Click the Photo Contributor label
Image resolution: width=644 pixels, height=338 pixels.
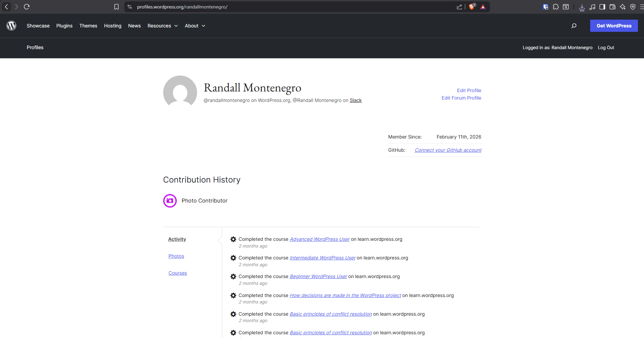tap(205, 201)
